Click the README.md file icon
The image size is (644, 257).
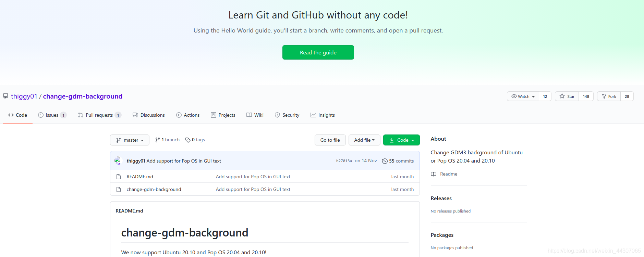pos(119,177)
